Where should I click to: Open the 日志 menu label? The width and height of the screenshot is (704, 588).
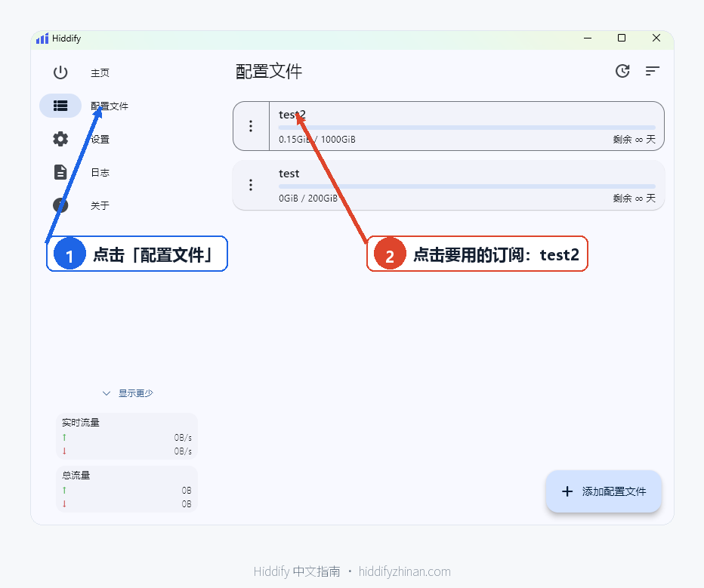(100, 172)
